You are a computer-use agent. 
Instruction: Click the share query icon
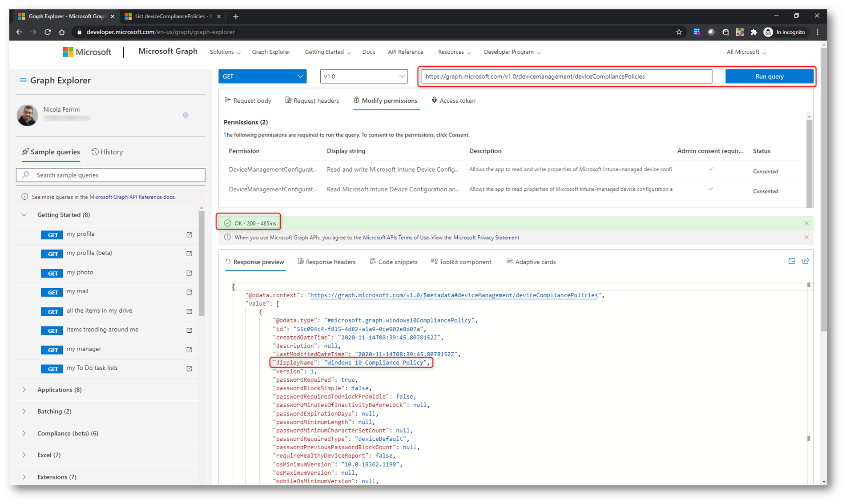806,262
